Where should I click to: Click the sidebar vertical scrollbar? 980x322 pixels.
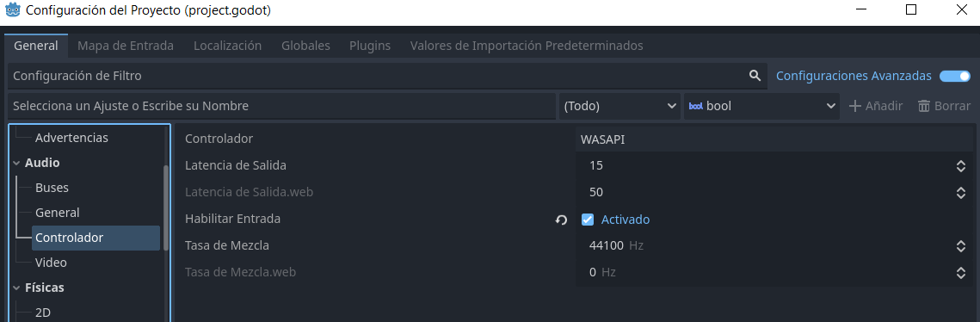165,207
